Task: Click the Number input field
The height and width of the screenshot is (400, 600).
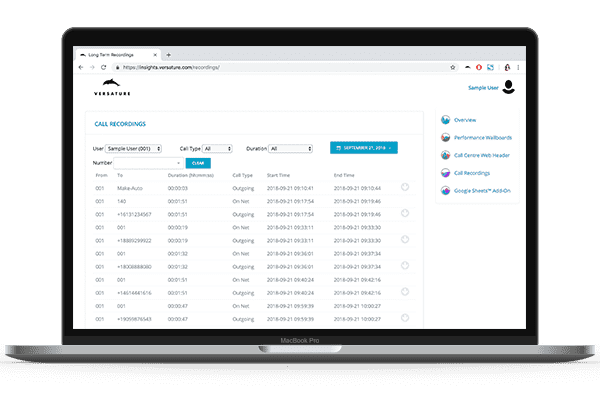Action: point(148,162)
